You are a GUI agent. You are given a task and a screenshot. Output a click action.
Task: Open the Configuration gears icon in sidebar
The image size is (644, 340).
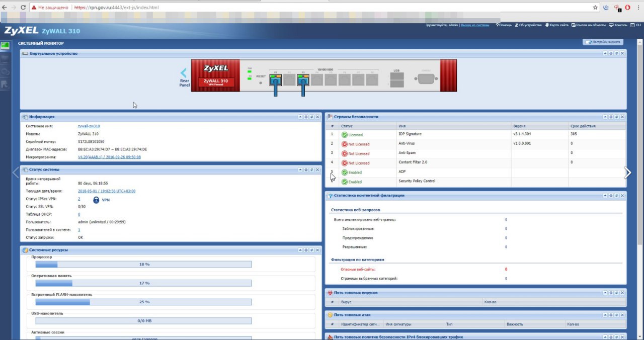[5, 71]
